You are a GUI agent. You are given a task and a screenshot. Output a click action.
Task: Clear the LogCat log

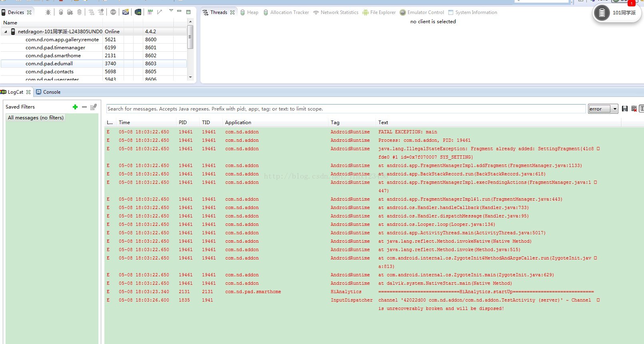[634, 109]
